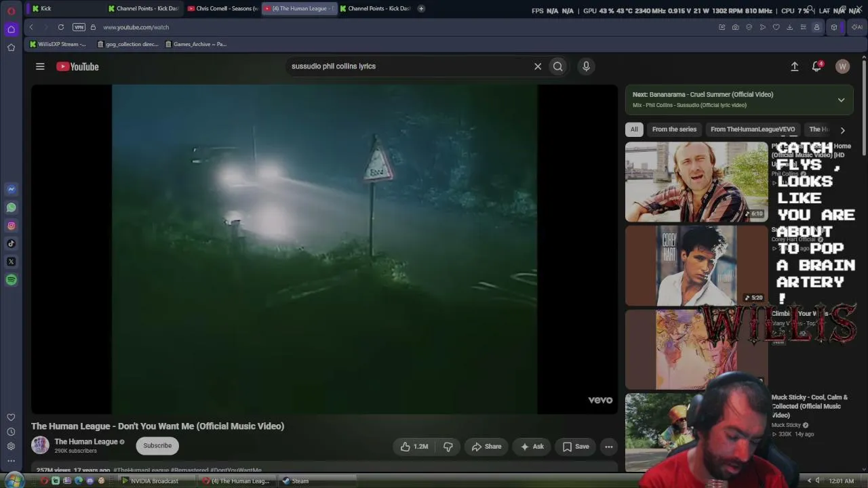Select the From the series chip

[x=674, y=129]
